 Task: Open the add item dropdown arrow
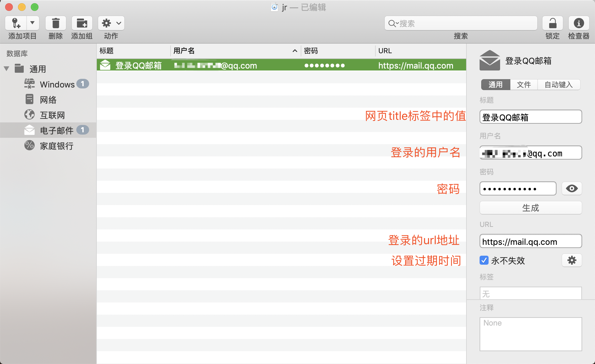tap(33, 23)
